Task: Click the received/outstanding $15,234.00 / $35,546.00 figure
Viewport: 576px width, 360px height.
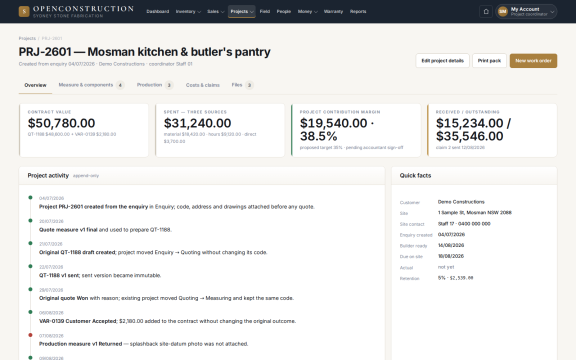Action: point(473,130)
